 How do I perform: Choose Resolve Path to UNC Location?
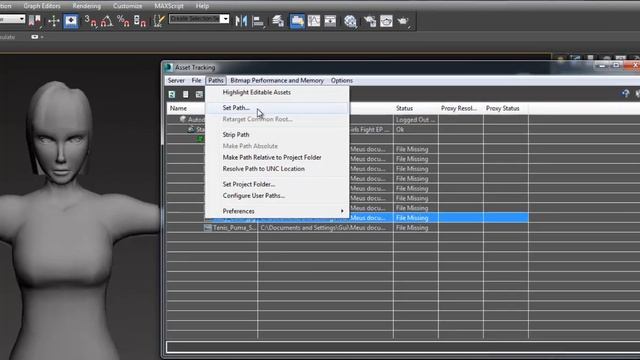pyautogui.click(x=277, y=169)
